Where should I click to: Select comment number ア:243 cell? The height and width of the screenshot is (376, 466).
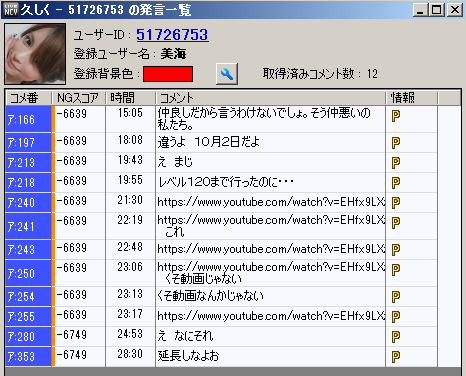point(28,250)
